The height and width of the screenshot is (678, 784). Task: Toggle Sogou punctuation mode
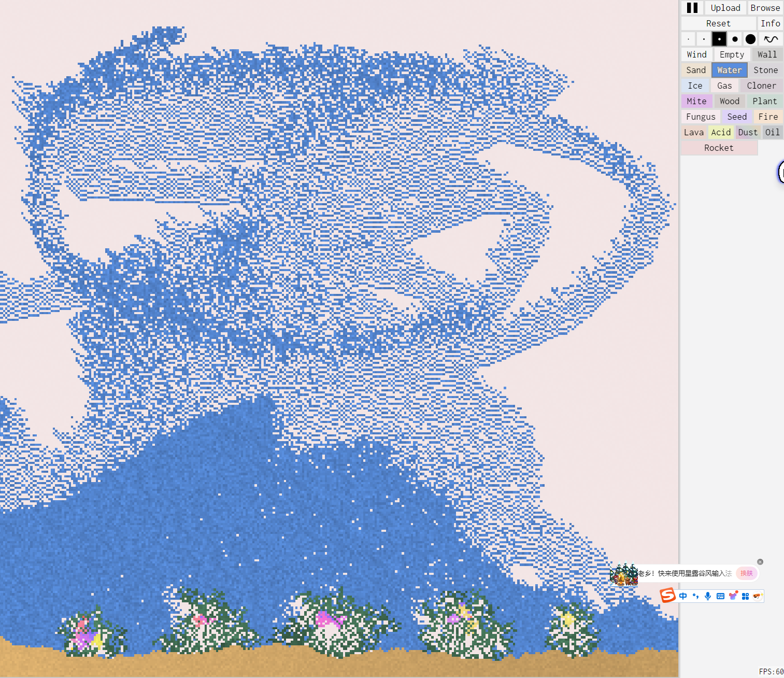pos(695,596)
